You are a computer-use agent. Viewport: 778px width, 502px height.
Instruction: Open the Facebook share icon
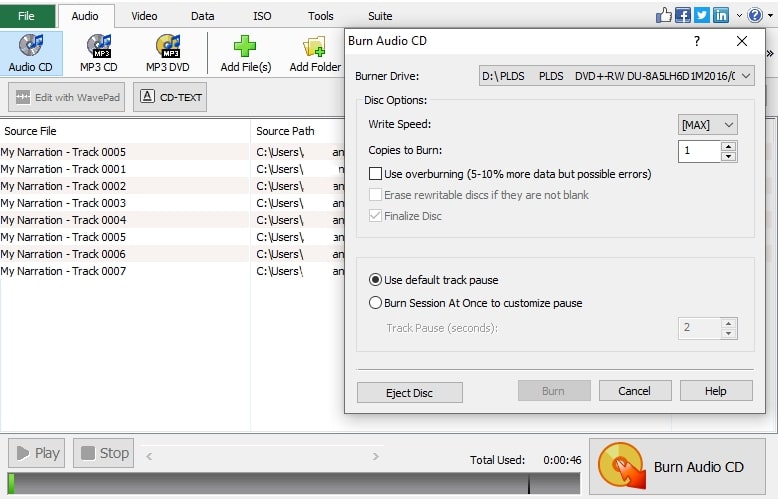[683, 15]
